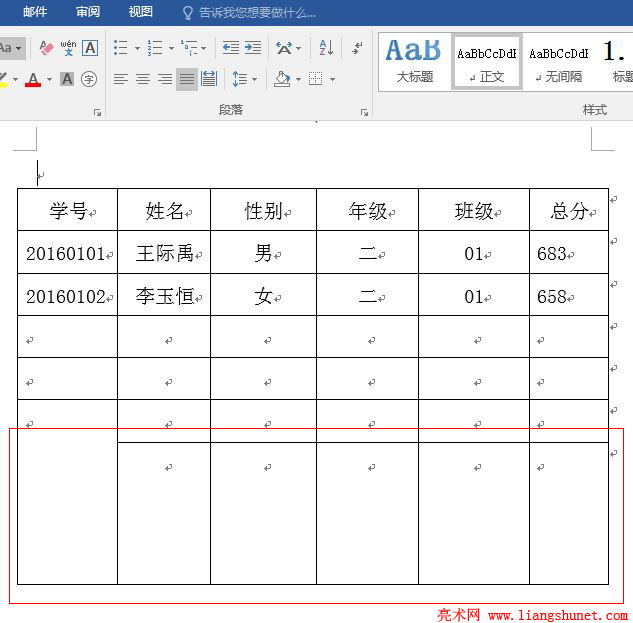Image resolution: width=633 pixels, height=623 pixels.
Task: Open Change Case Aa dropdown
Action: tap(12, 48)
